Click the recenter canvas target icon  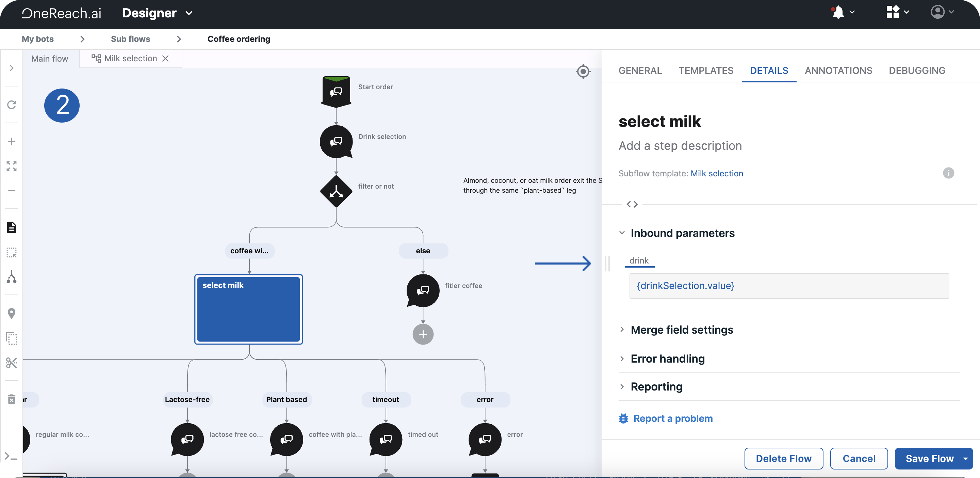pyautogui.click(x=583, y=71)
